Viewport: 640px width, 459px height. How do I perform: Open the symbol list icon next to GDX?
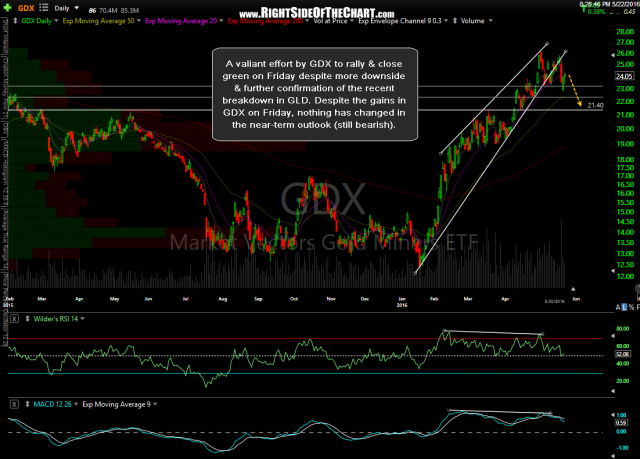(44, 8)
